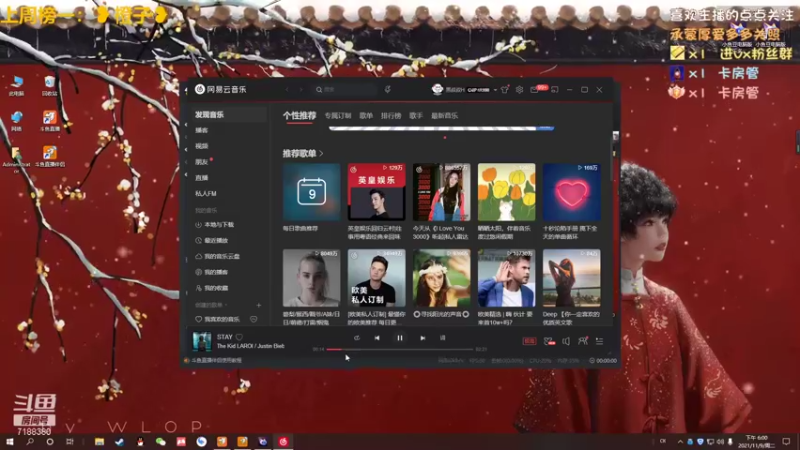Viewport: 800px width, 450px height.
Task: Open the skin theme shirt icon
Action: [505, 89]
